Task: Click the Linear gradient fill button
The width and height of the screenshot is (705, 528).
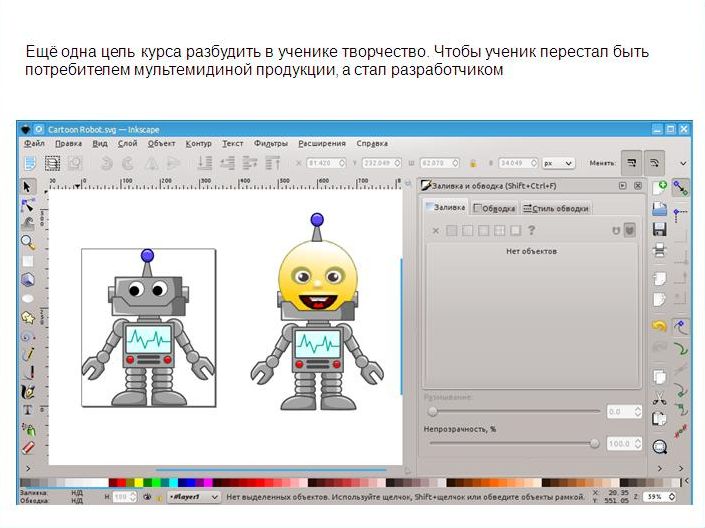Action: [468, 231]
